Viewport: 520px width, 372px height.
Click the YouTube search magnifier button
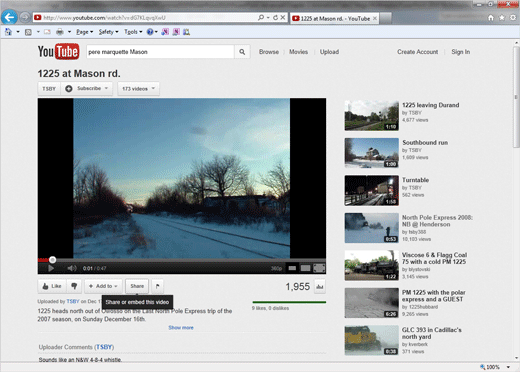point(242,52)
